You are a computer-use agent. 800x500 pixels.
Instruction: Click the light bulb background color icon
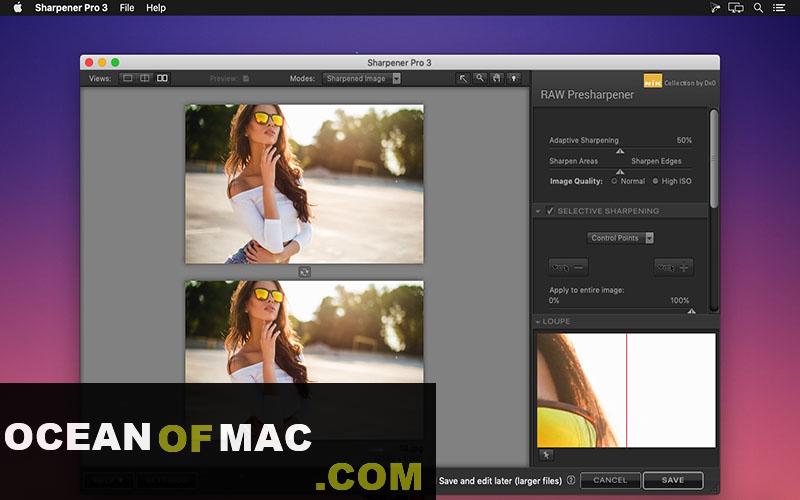click(x=514, y=78)
